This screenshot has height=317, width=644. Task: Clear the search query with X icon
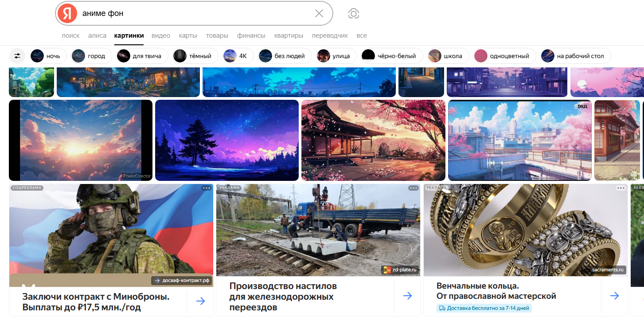(319, 13)
